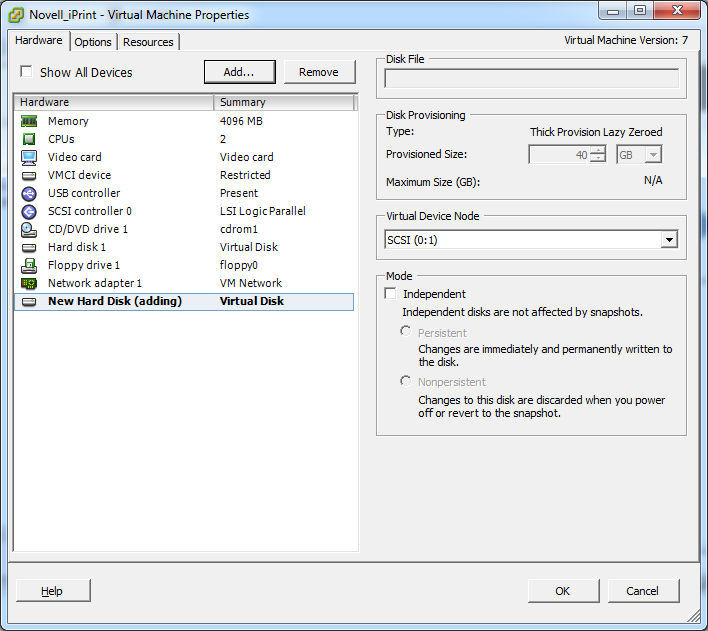Select the Memory row label
Viewport: 708px width, 631px height.
tap(68, 121)
